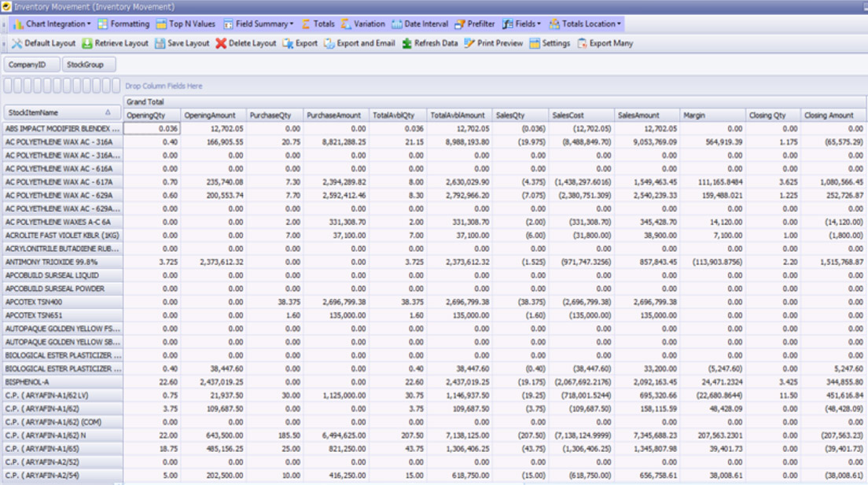This screenshot has width=868, height=485.
Task: Click the Grand Total header
Action: (x=145, y=100)
